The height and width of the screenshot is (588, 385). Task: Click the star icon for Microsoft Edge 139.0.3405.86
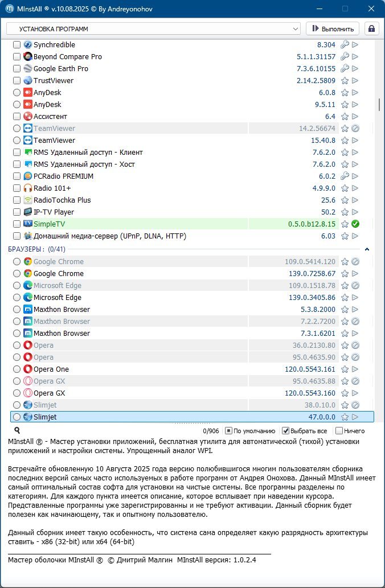[345, 298]
